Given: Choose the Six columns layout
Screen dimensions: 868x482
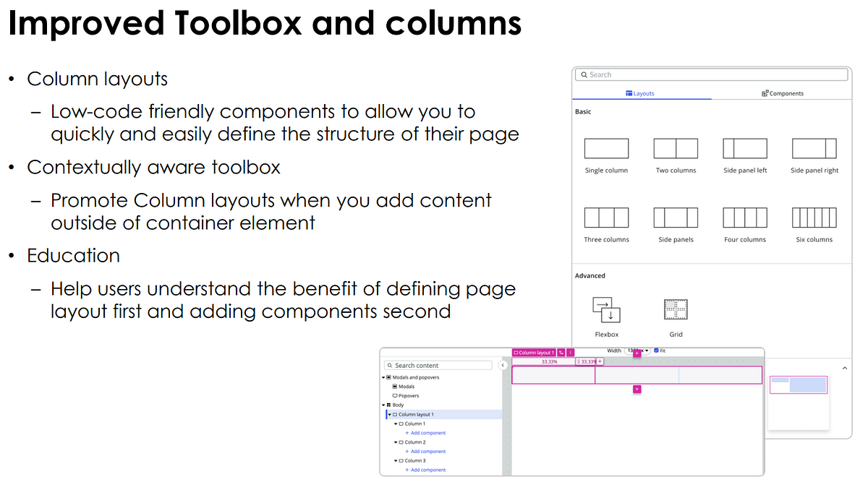Looking at the screenshot, I should click(x=814, y=218).
